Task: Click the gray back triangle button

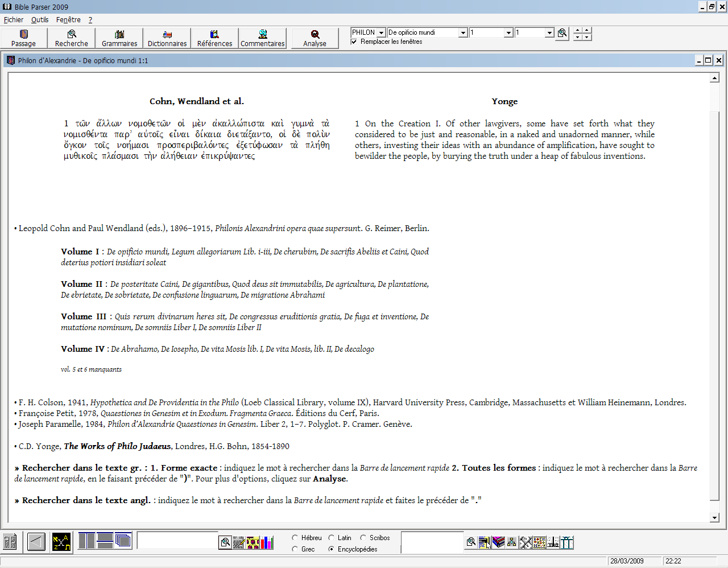Action: (36, 541)
